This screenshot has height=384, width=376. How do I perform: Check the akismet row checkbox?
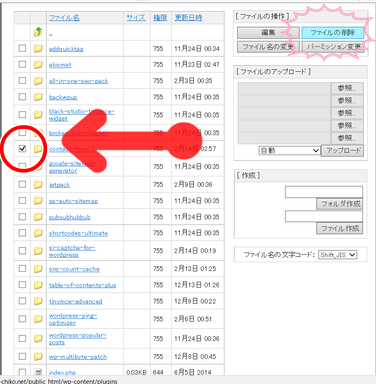(x=22, y=64)
